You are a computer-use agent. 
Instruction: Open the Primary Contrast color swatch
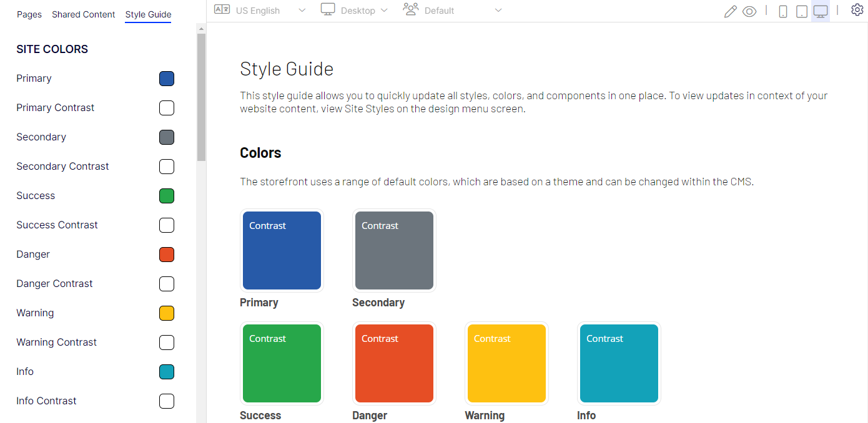[x=167, y=108]
